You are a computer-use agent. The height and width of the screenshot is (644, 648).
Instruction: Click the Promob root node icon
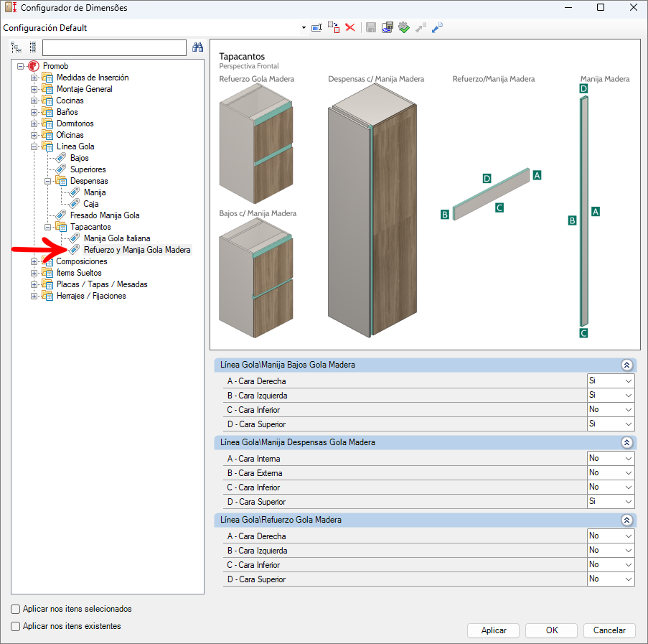[x=34, y=66]
